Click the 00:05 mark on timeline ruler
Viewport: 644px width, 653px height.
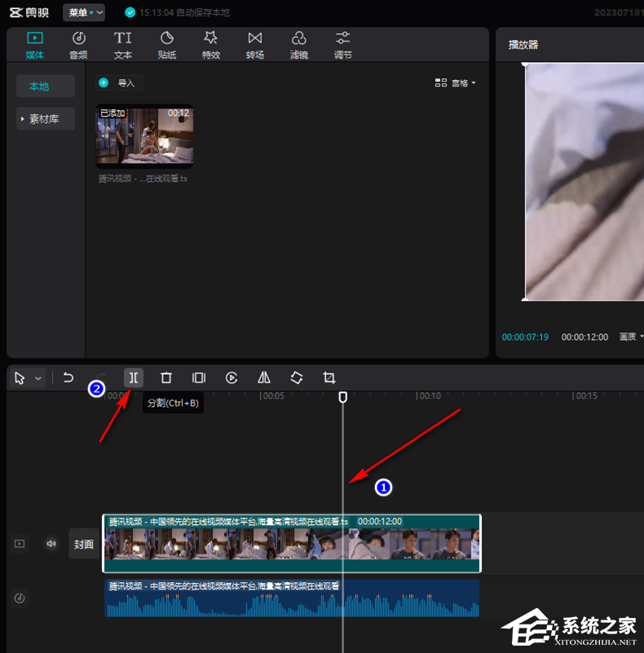272,395
